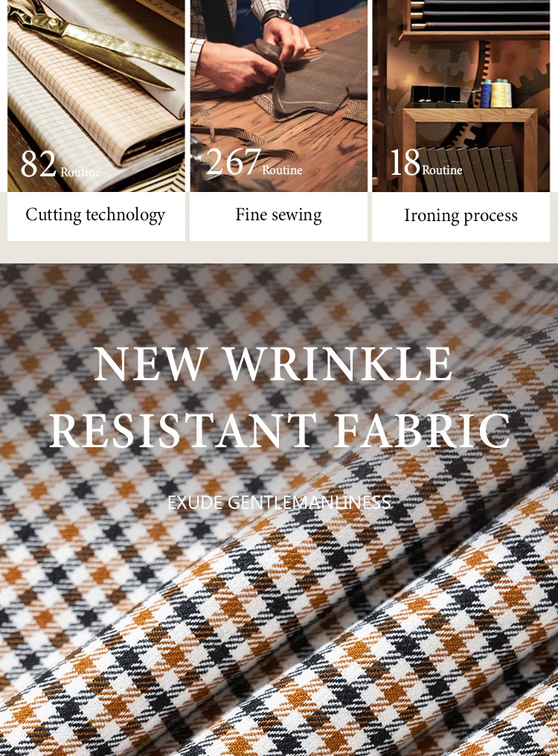The image size is (558, 756).
Task: Click the scissors and fabric photo
Action: point(96,96)
